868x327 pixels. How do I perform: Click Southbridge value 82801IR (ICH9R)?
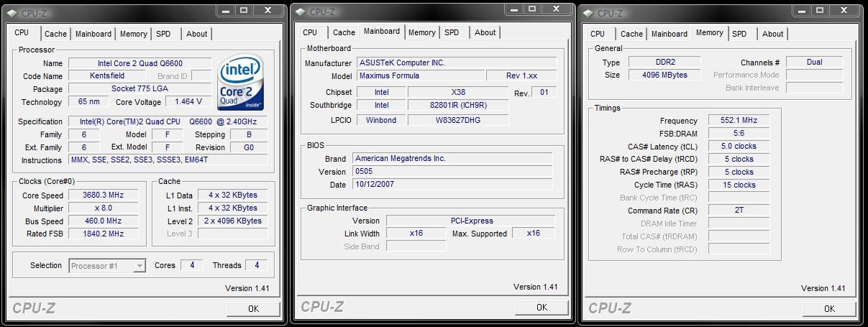[458, 105]
